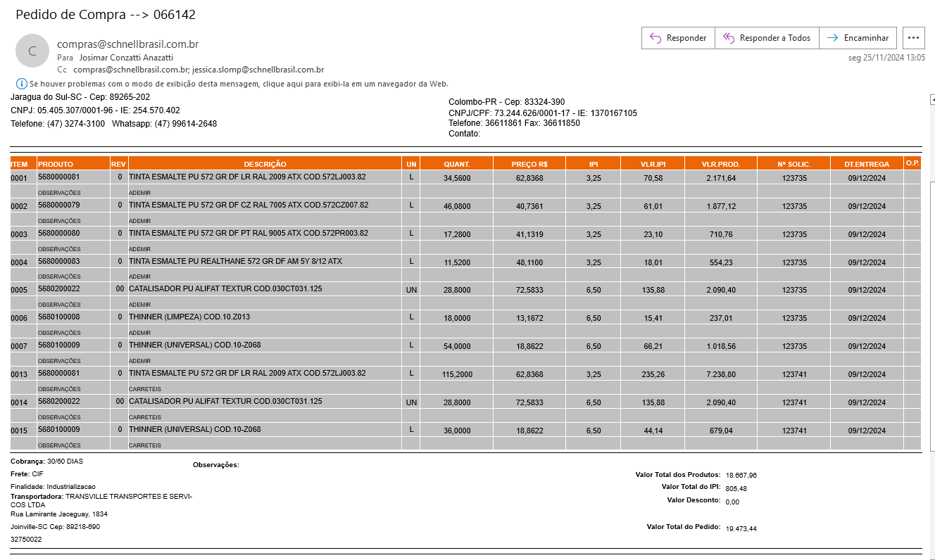Click the view in web browser notice text
The width and height of the screenshot is (935, 560).
coord(239,84)
